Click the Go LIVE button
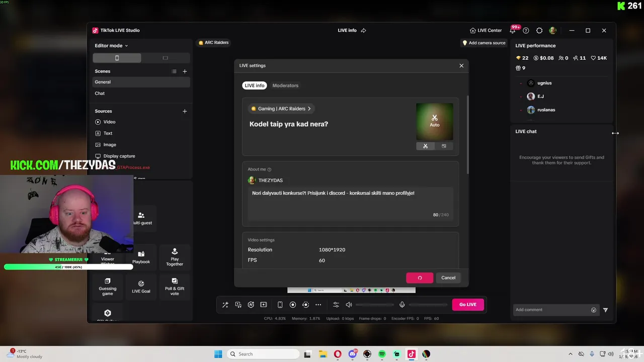This screenshot has width=644, height=362. click(468, 305)
